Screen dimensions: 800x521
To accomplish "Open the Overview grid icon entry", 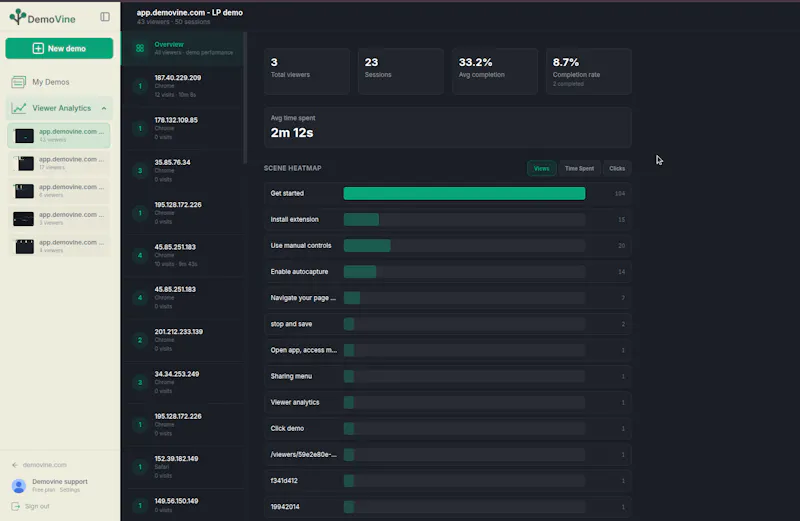I will 140,48.
